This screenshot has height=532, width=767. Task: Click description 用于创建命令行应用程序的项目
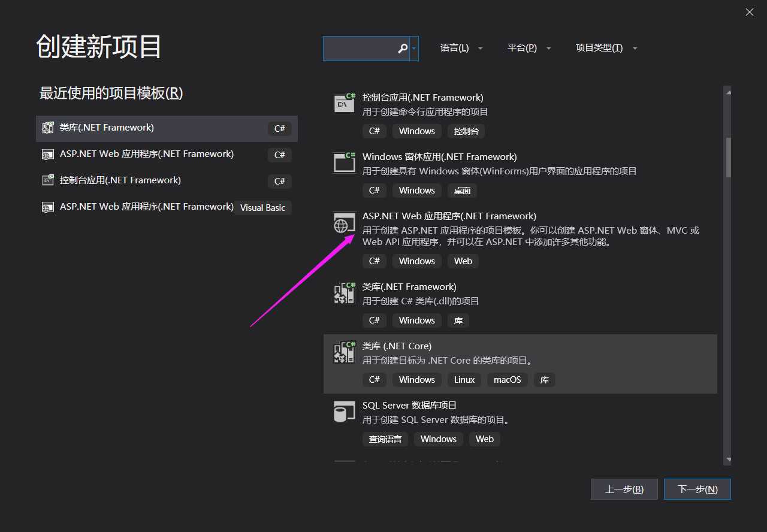[425, 112]
